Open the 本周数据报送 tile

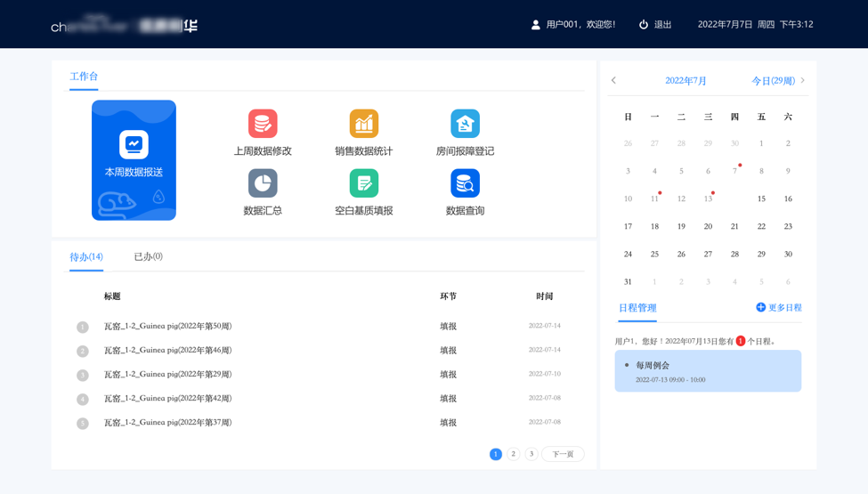[x=134, y=159]
